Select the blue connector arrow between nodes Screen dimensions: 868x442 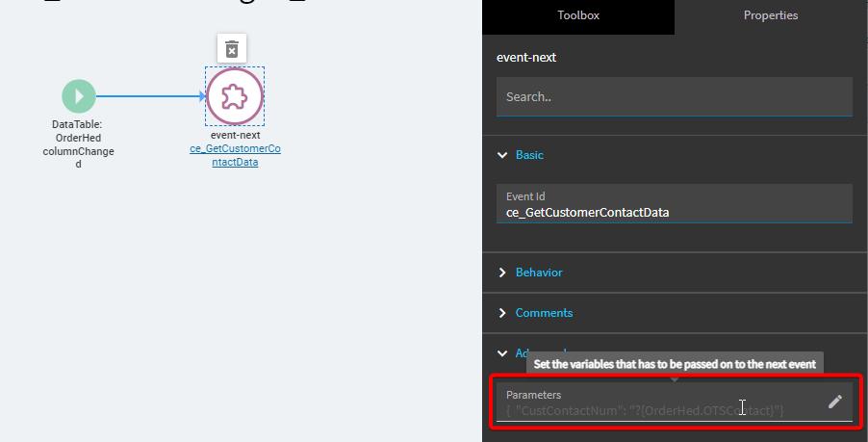tap(149, 96)
